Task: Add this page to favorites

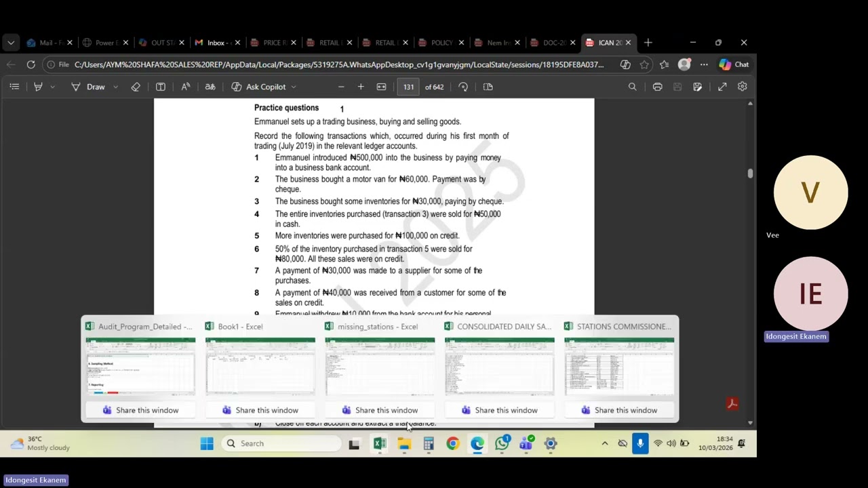Action: pos(644,64)
